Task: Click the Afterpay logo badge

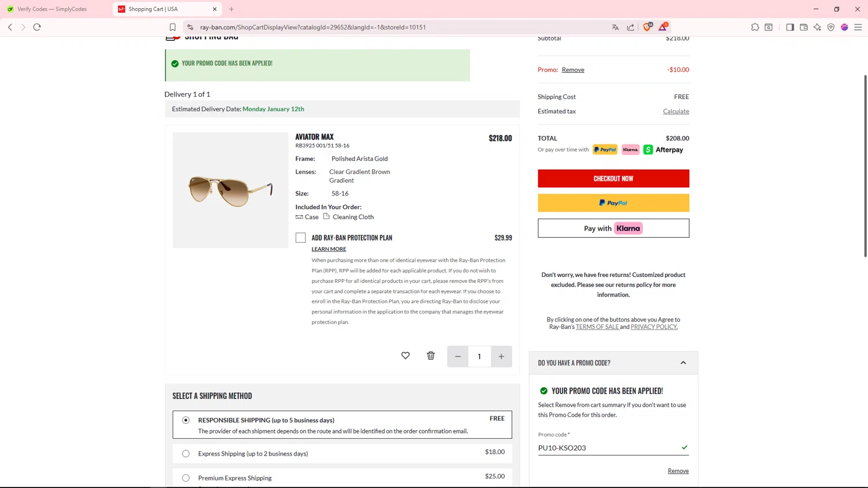Action: 663,150
